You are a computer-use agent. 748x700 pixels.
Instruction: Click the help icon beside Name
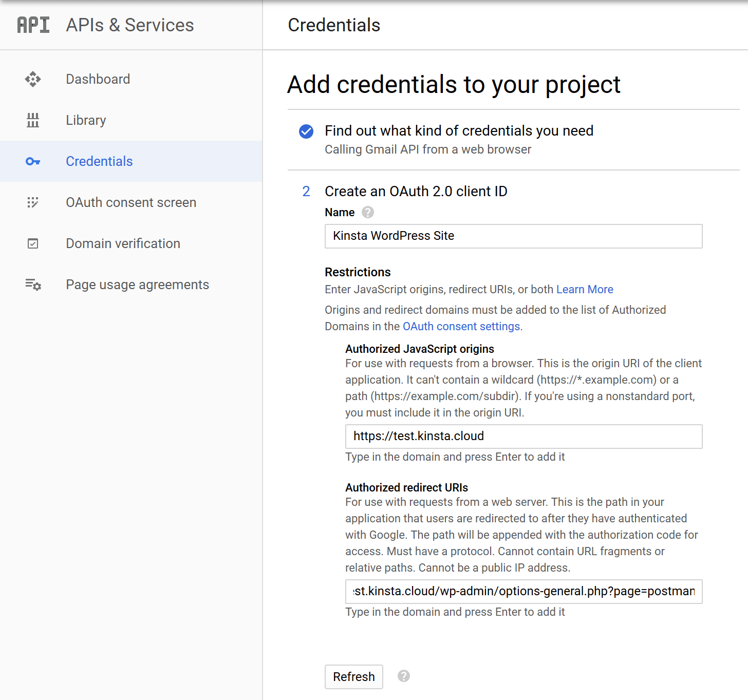click(368, 212)
